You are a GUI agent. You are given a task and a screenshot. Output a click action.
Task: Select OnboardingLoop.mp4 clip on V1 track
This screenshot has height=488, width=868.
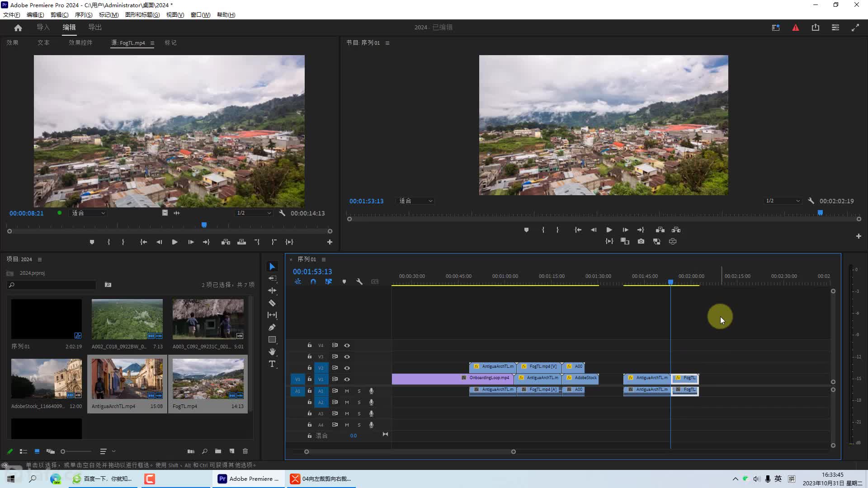click(453, 378)
